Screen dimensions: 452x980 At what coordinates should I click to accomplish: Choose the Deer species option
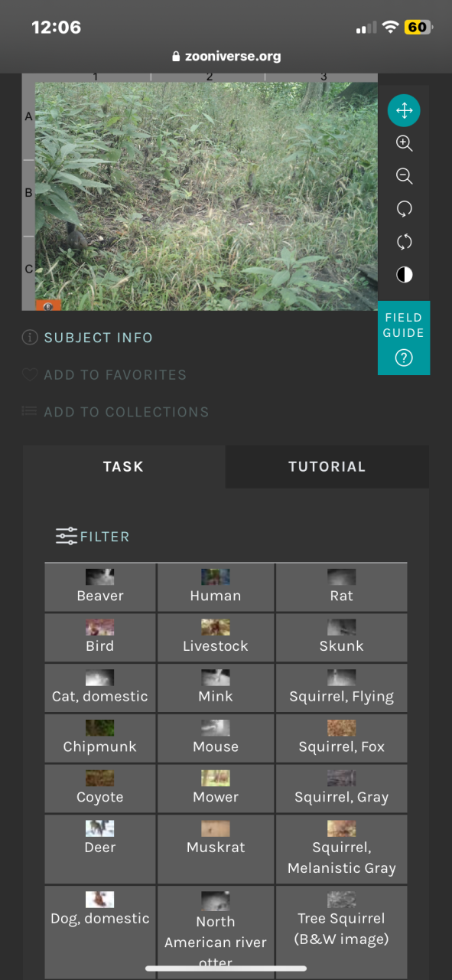coord(100,848)
